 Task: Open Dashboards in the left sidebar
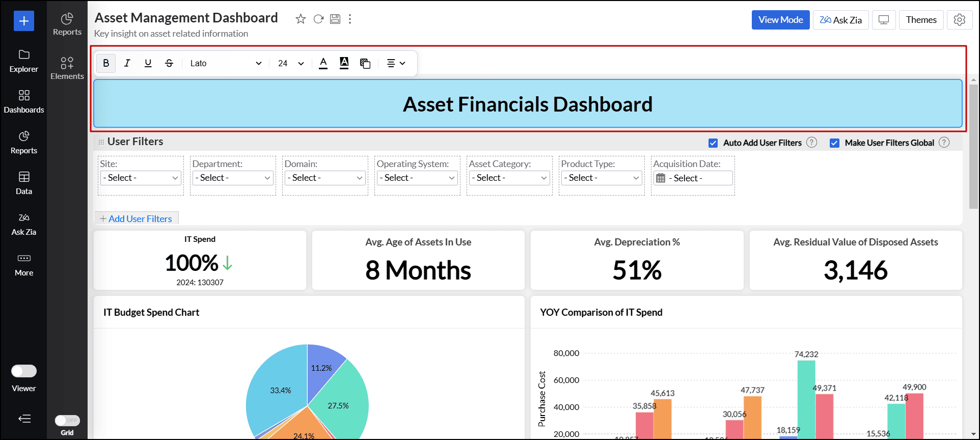click(x=24, y=101)
